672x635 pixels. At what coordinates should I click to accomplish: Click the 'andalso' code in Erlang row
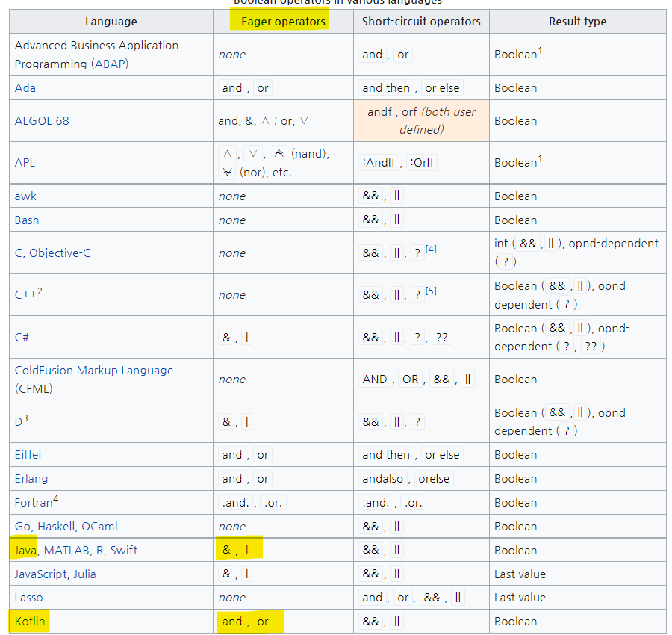[x=383, y=479]
